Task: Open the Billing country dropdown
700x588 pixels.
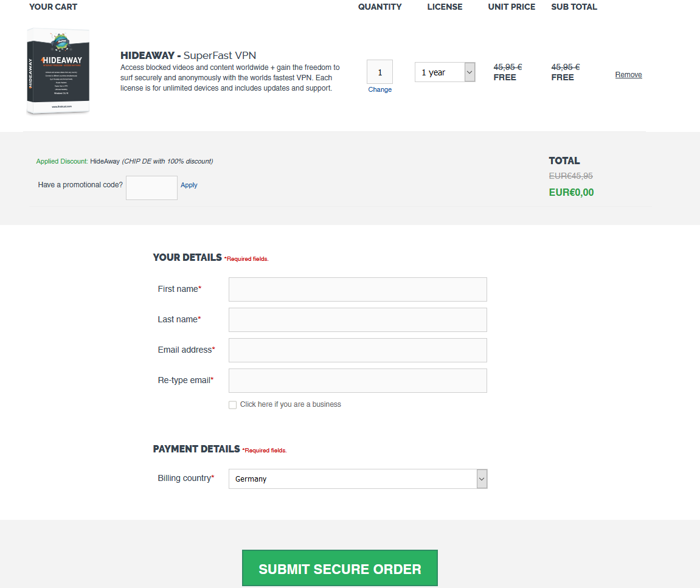Action: [358, 479]
